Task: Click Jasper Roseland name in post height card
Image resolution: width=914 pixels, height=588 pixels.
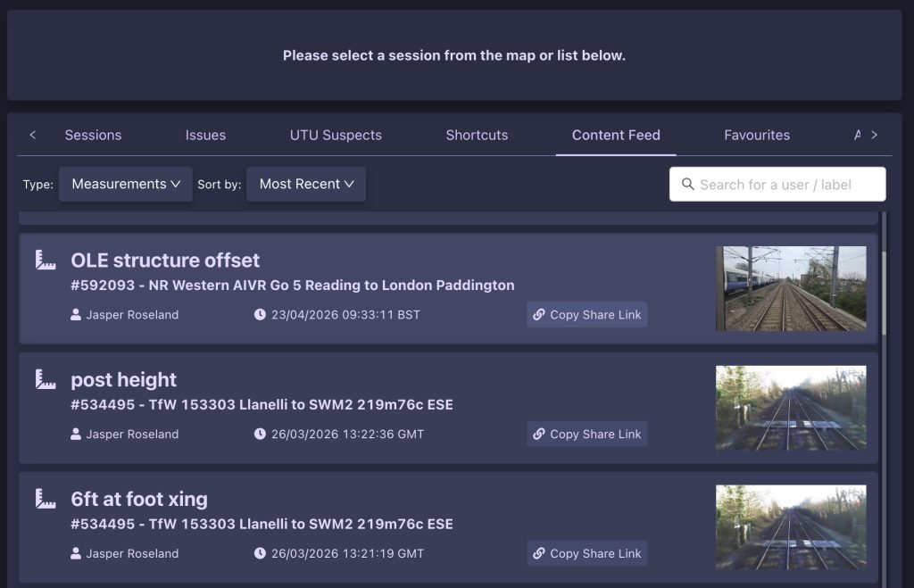Action: coord(132,435)
